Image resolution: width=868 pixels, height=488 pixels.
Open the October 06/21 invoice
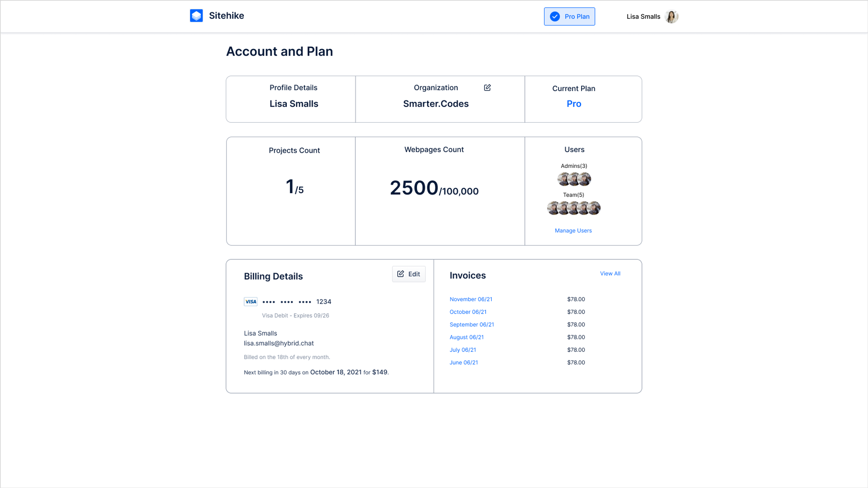pyautogui.click(x=468, y=312)
